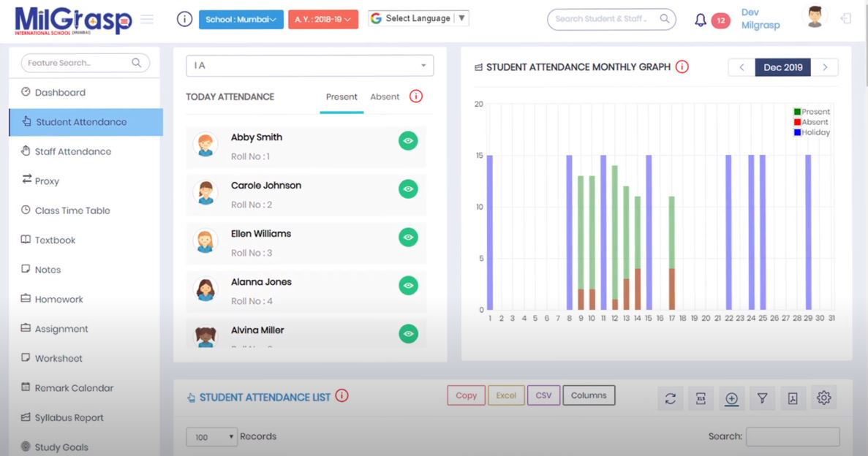
Task: Click the Columns button
Action: (589, 395)
